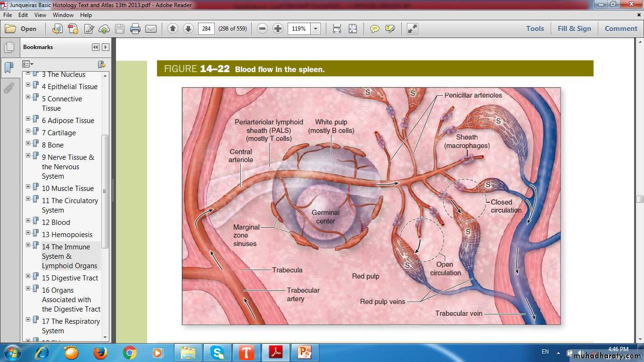Open the bookmark options menu dropdown
Screen dimensions: 644x362
28,64
